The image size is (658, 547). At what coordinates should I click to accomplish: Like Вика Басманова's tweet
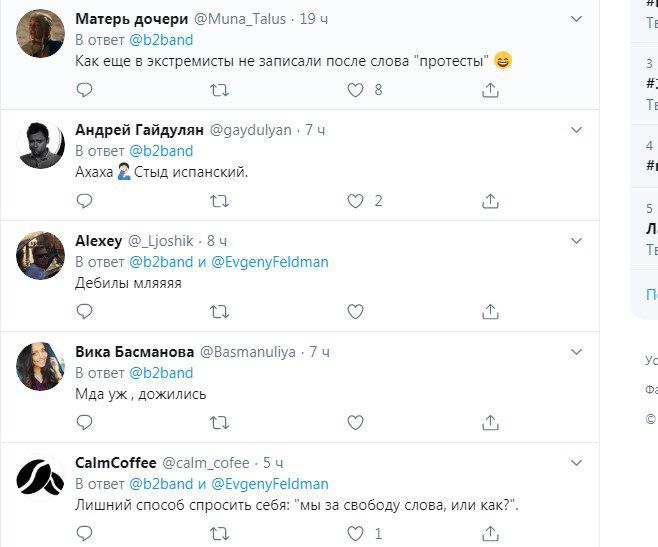pyautogui.click(x=355, y=423)
